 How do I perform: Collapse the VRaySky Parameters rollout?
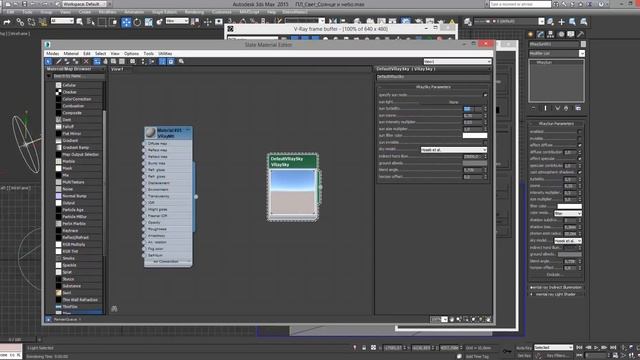[433, 87]
